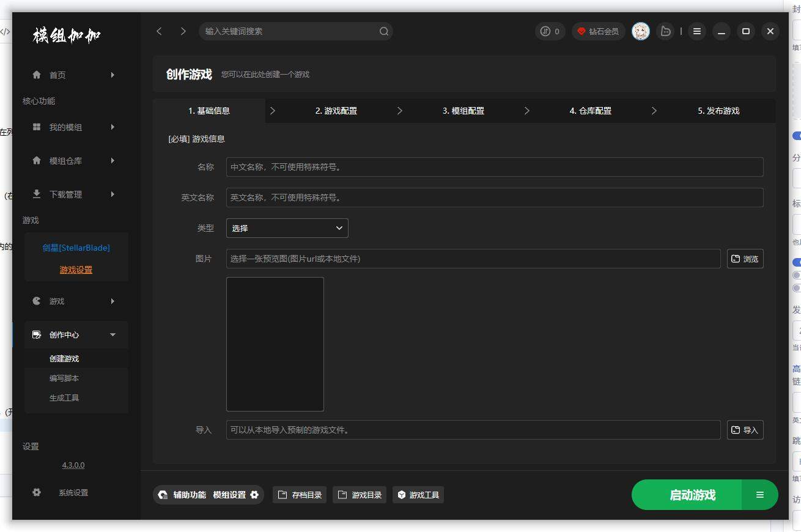This screenshot has height=532, width=801.
Task: Collapse the 创作中心 sidebar section
Action: pyautogui.click(x=112, y=334)
